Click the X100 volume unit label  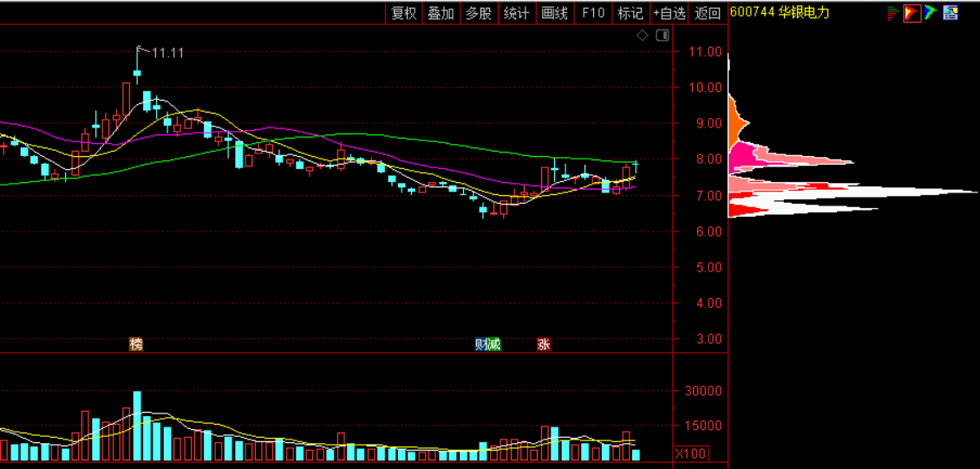coord(691,453)
